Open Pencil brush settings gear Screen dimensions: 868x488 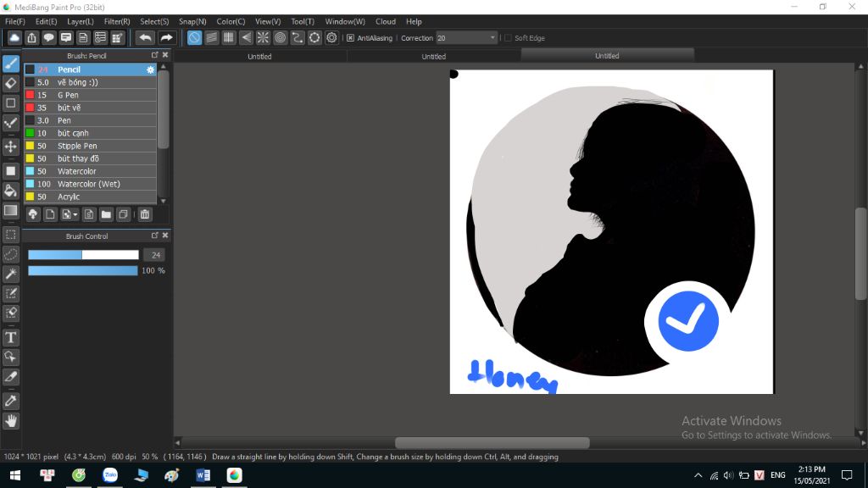pos(150,69)
